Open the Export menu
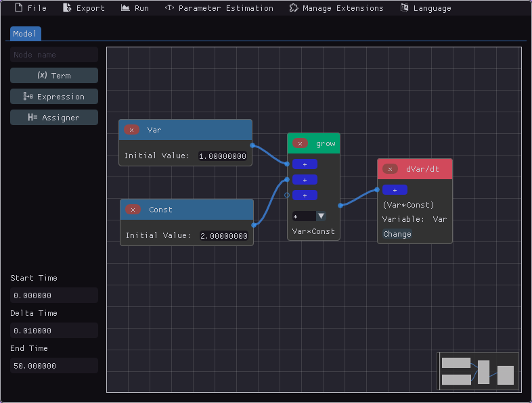The width and height of the screenshot is (532, 403). 84,8
